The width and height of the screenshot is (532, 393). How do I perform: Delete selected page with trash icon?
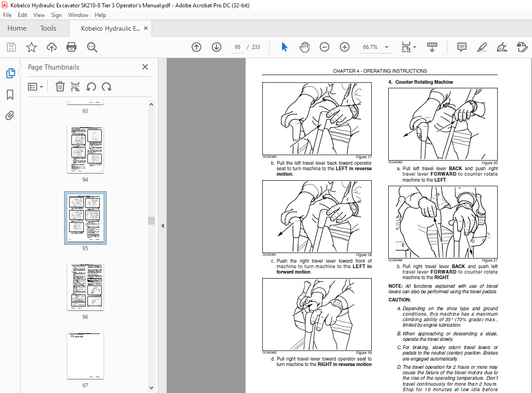coord(60,87)
